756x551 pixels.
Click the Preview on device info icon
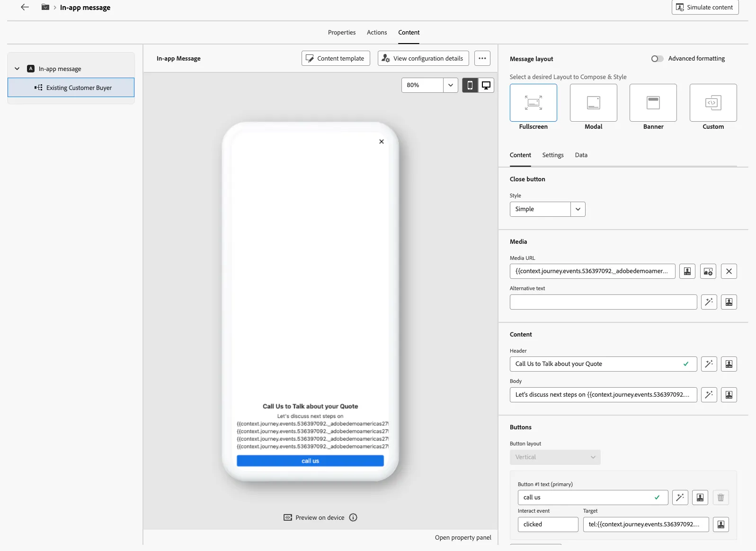tap(353, 517)
